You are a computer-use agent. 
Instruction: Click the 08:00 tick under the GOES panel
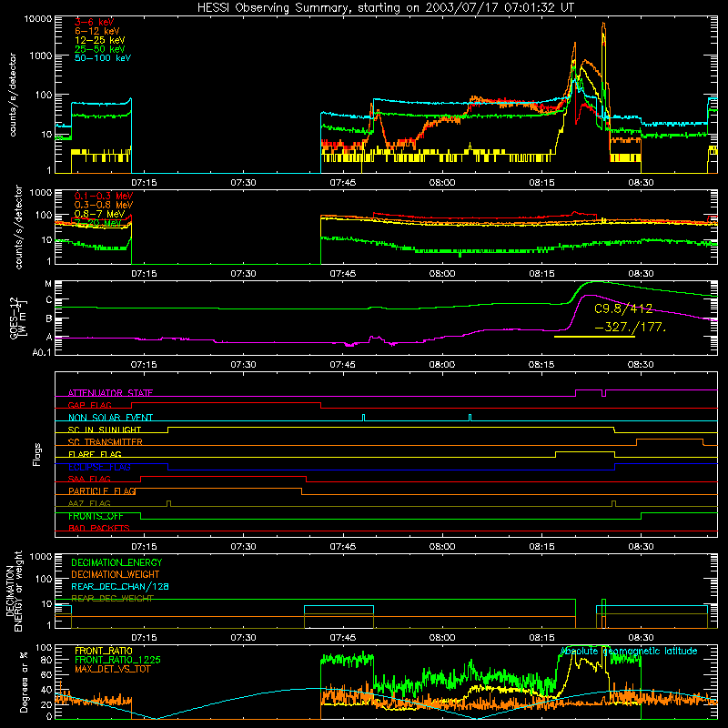(442, 365)
